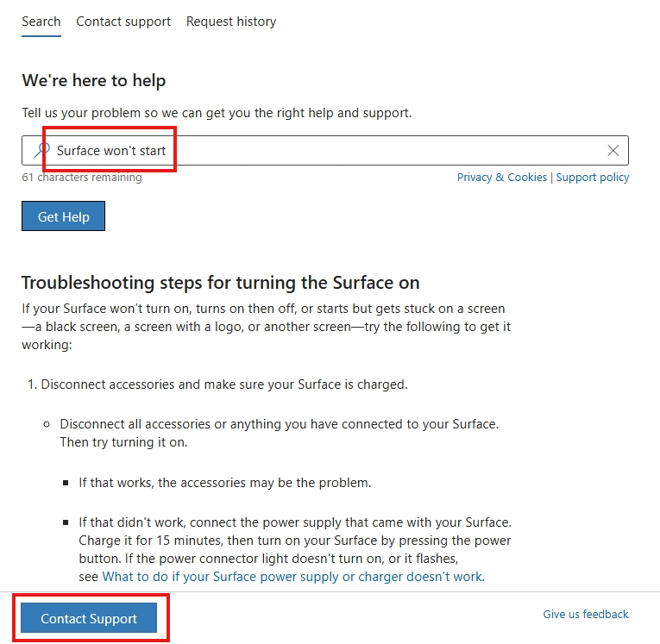
Task: Click the "If your Surface won't turn on" paragraph
Action: coord(267,327)
